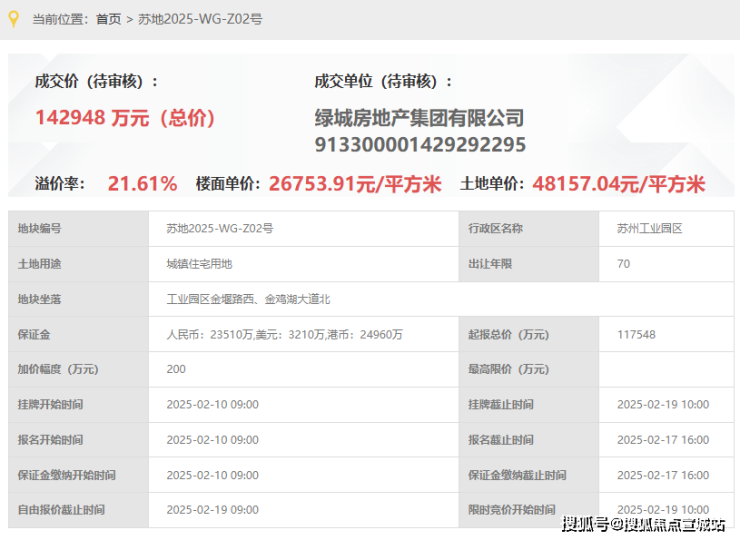Click the 挂牌开始时间 label

(x=50, y=405)
